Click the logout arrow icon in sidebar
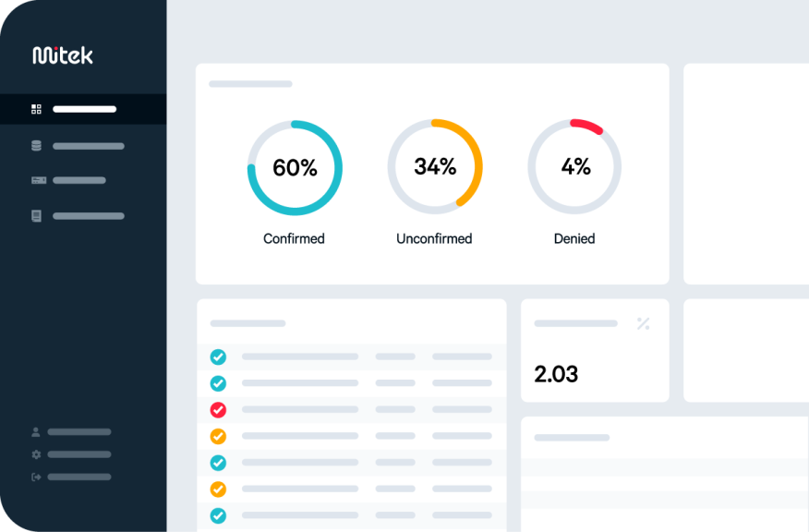 click(36, 478)
